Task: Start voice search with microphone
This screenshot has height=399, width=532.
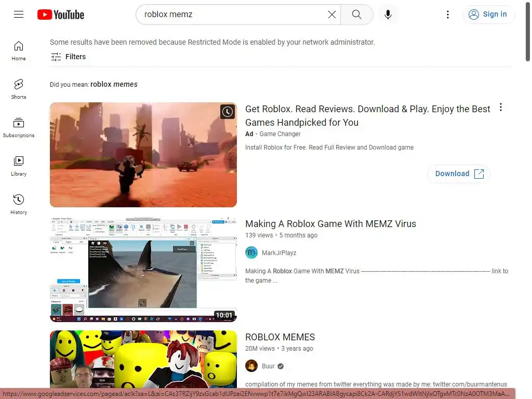Action: (388, 14)
